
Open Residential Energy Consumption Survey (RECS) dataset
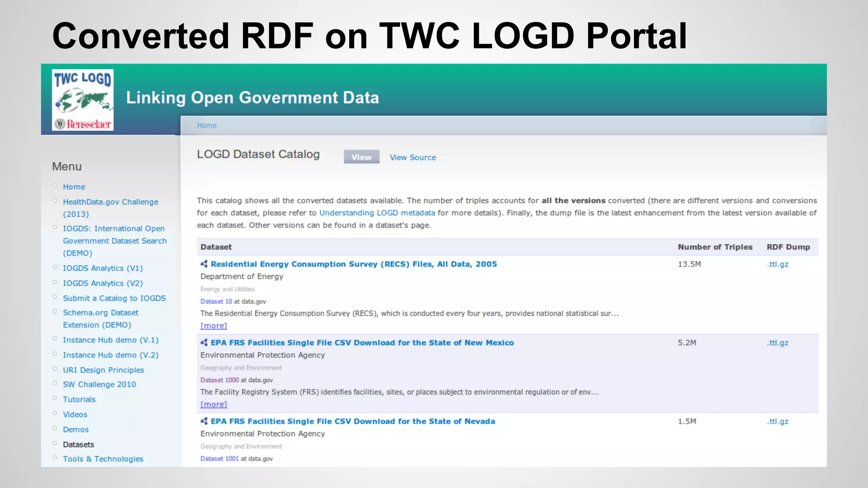[x=354, y=264]
